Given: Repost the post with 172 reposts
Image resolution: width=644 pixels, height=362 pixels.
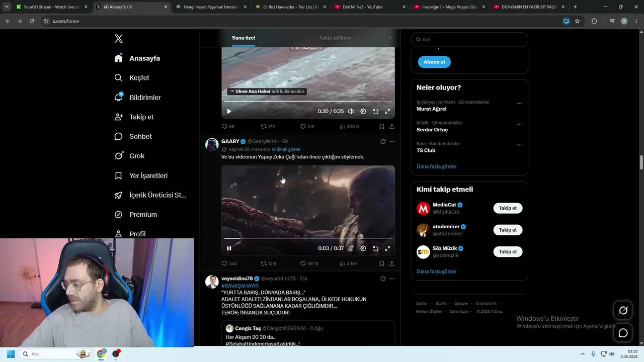Looking at the screenshot, I should 268,127.
